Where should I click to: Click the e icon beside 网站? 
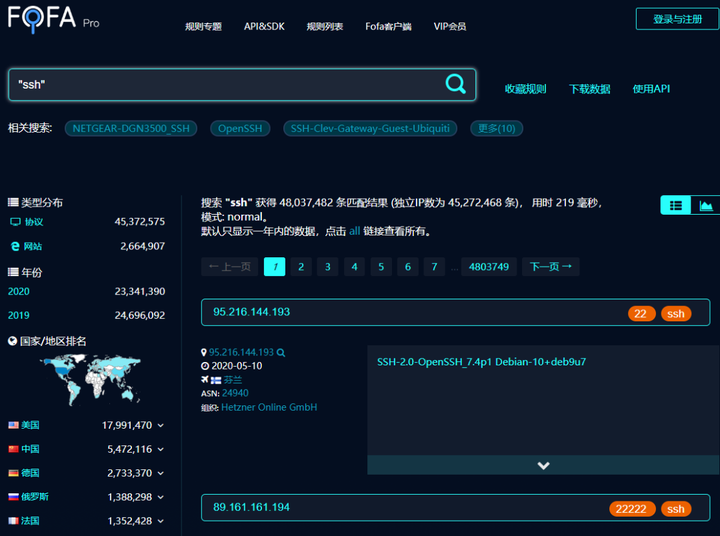[15, 247]
